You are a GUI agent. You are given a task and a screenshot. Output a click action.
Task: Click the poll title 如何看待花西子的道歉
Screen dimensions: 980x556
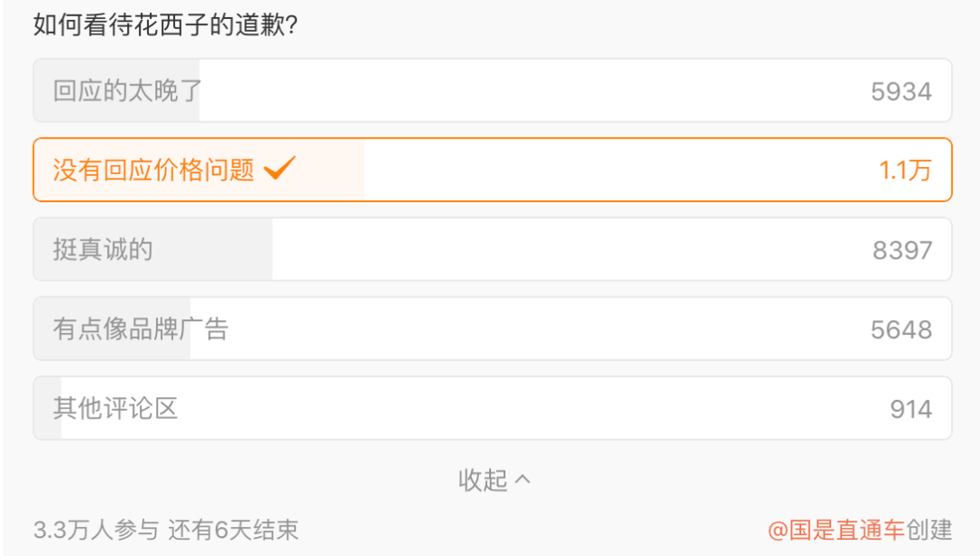pyautogui.click(x=166, y=25)
